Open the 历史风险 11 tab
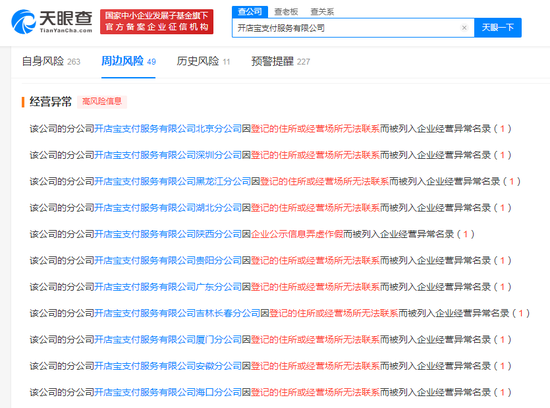 click(203, 61)
